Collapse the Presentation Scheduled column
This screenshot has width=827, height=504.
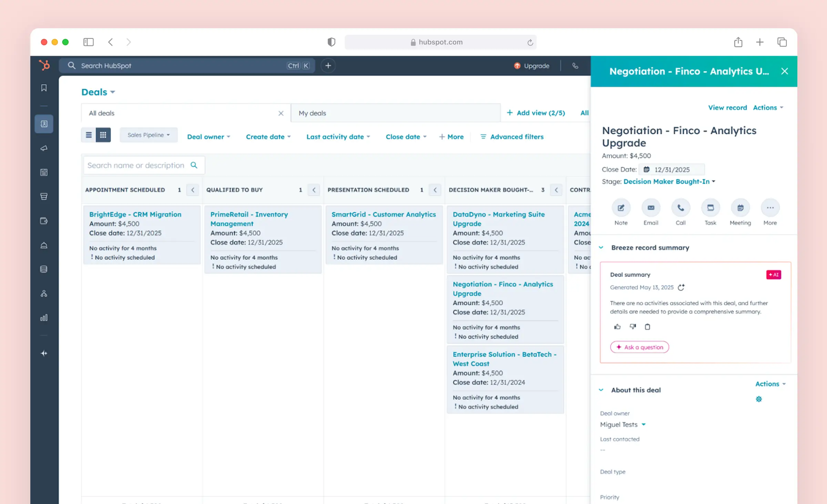tap(435, 190)
